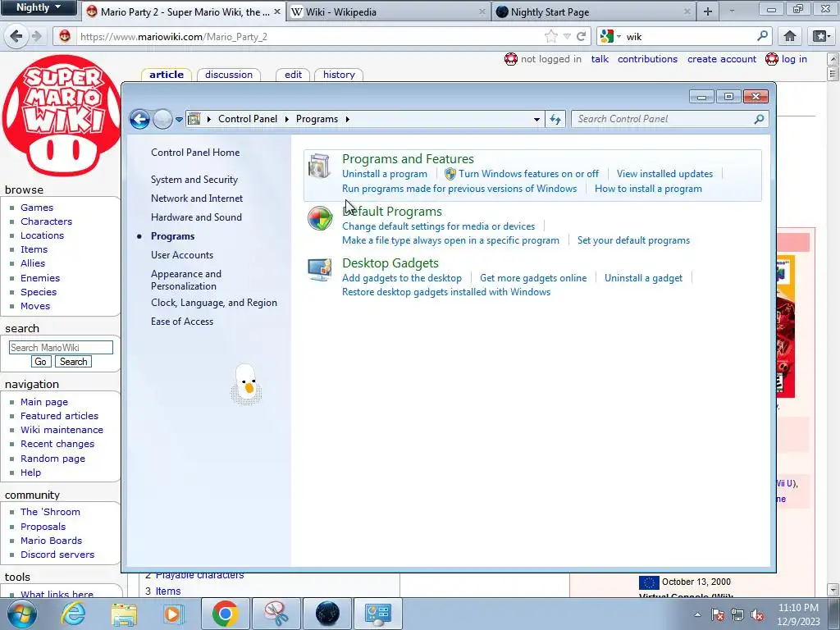Open the wiki edit tab
Screen dimensions: 840x630
pyautogui.click(x=293, y=75)
